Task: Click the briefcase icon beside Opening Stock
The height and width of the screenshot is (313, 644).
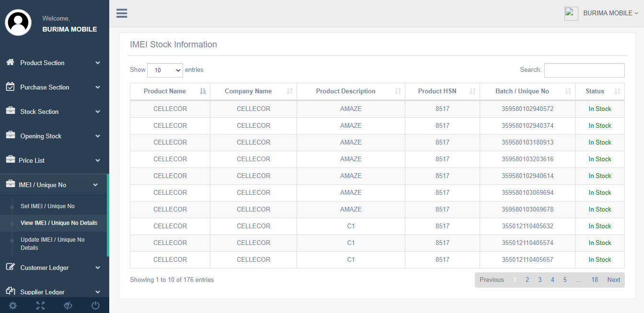Action: [10, 135]
